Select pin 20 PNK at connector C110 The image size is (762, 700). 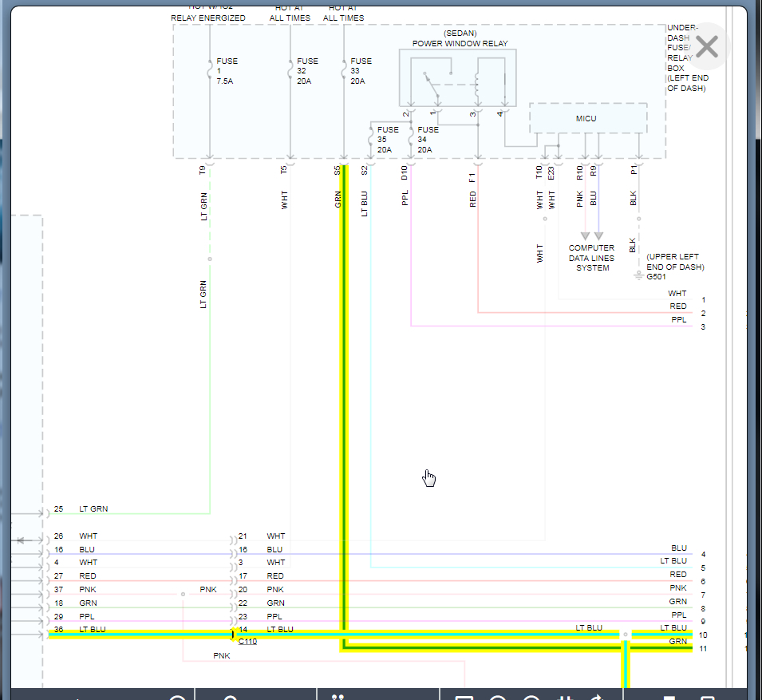click(x=261, y=590)
